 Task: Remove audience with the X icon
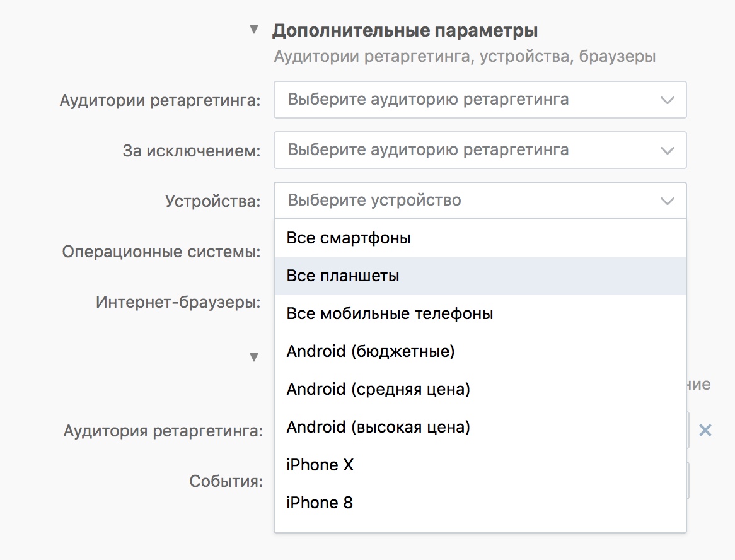(x=705, y=431)
